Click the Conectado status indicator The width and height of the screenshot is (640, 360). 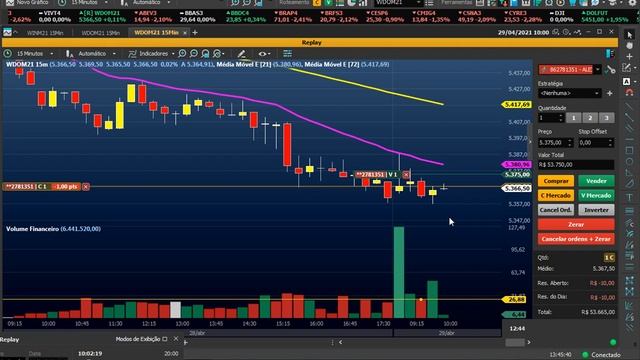tap(602, 355)
